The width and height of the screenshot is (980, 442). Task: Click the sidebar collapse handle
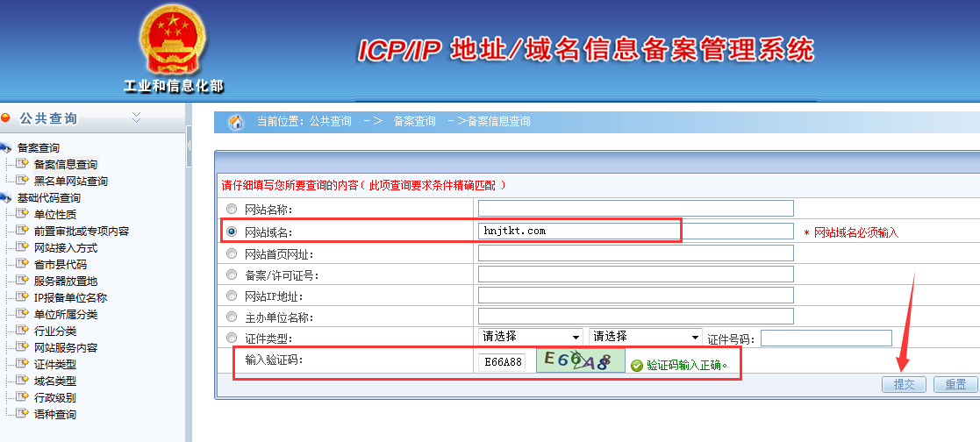pos(189,146)
